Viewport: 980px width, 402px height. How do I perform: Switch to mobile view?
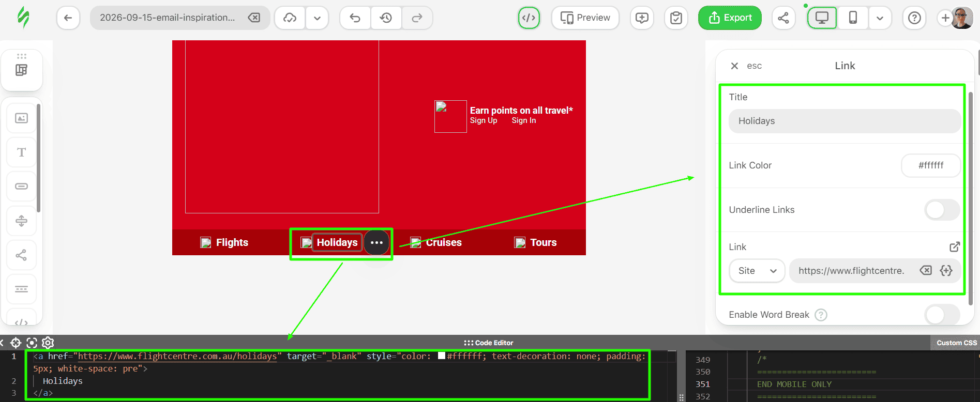tap(853, 18)
